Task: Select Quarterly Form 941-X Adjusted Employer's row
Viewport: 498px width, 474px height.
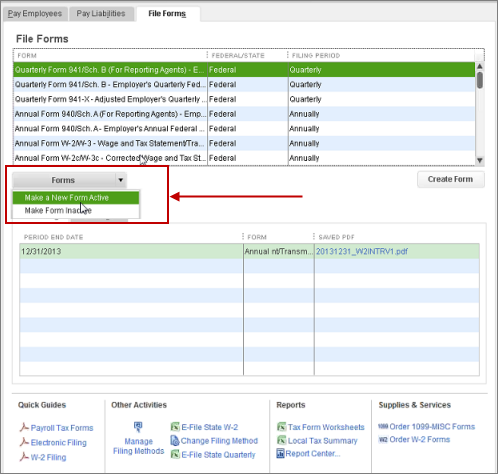Action: (244, 99)
